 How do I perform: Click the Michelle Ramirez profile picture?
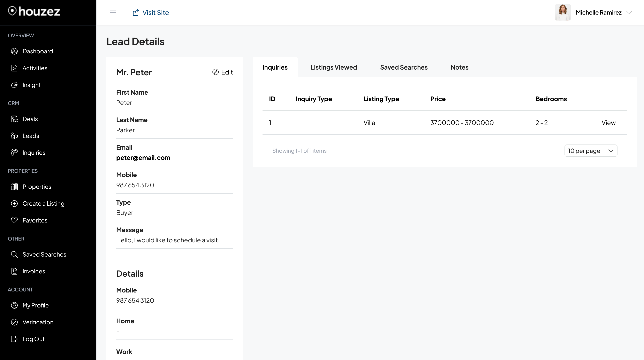[x=563, y=12]
